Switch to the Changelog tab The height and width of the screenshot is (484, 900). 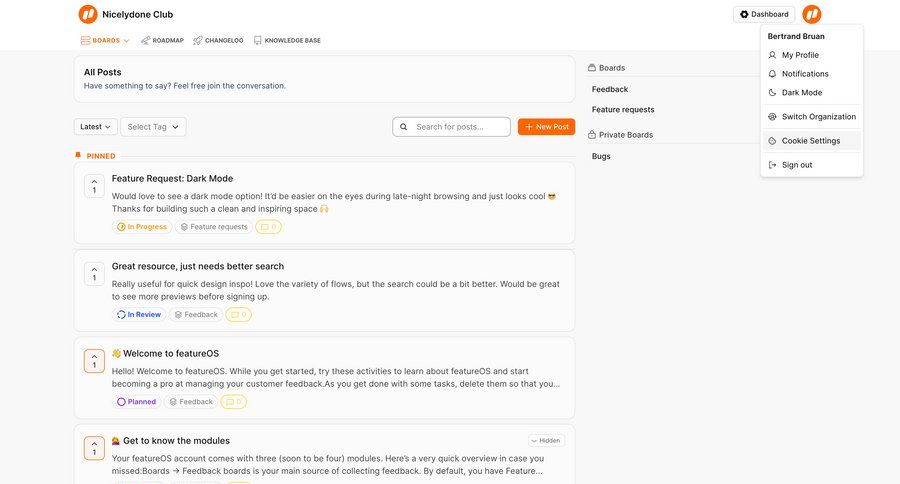[x=218, y=41]
